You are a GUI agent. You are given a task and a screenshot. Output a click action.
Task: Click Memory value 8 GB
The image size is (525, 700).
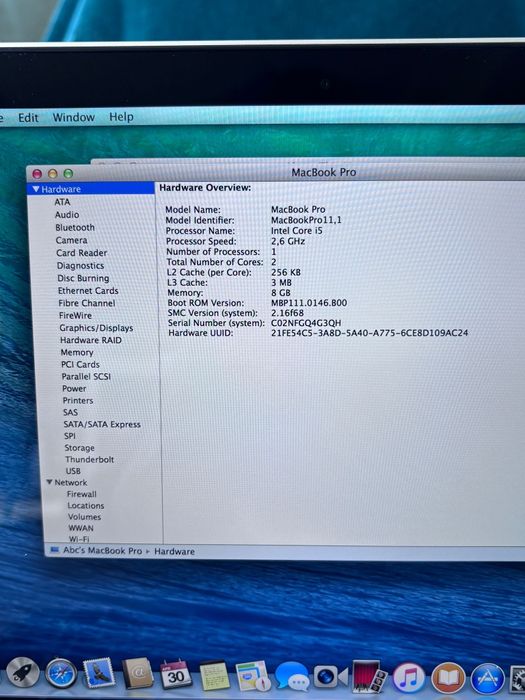tap(281, 293)
